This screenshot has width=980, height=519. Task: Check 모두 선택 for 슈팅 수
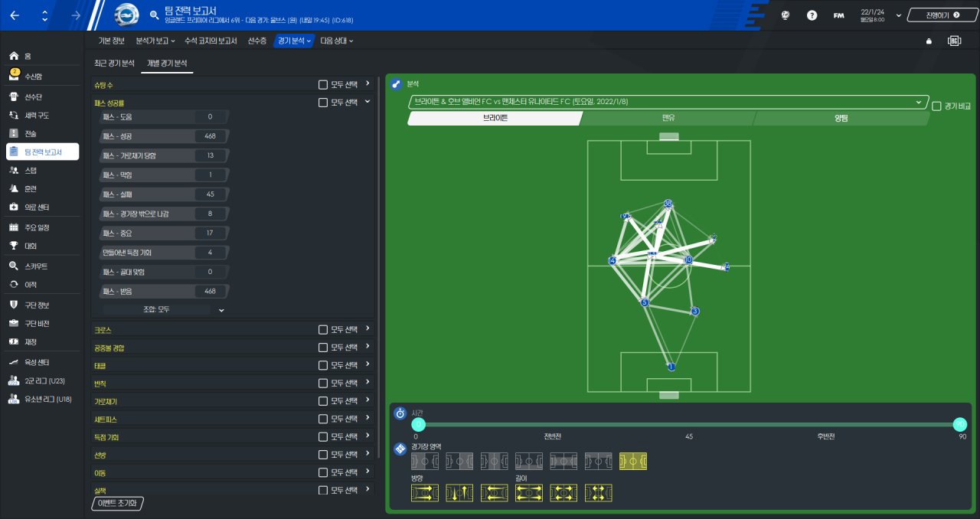(323, 83)
